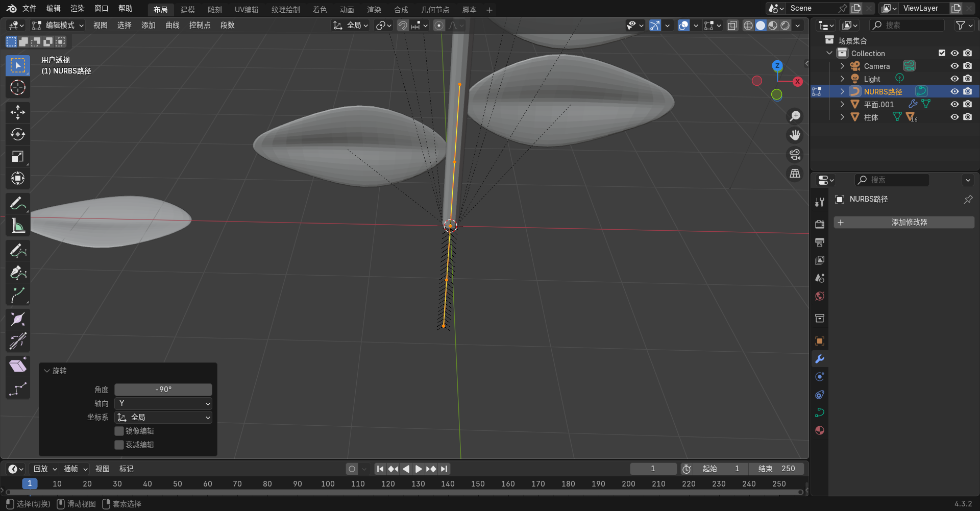Open the 轴向 axis dropdown

[x=163, y=403]
